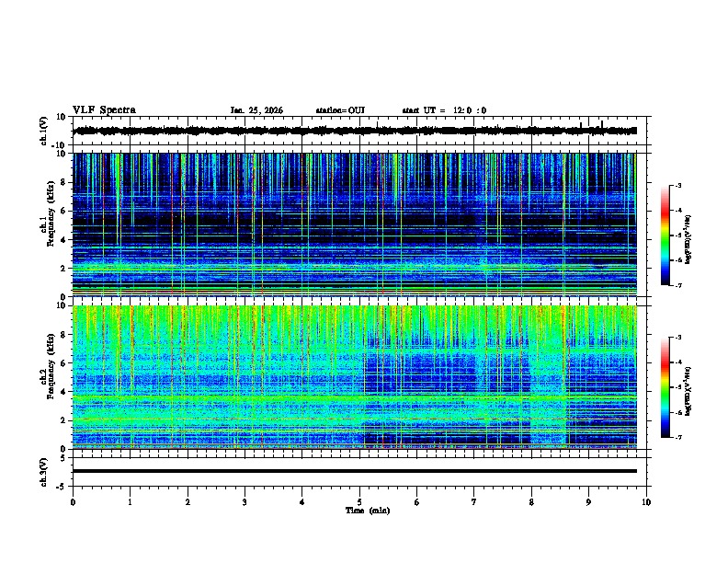
Task: Click the "start UT = 12:0 :0" text
Action: pyautogui.click(x=444, y=110)
